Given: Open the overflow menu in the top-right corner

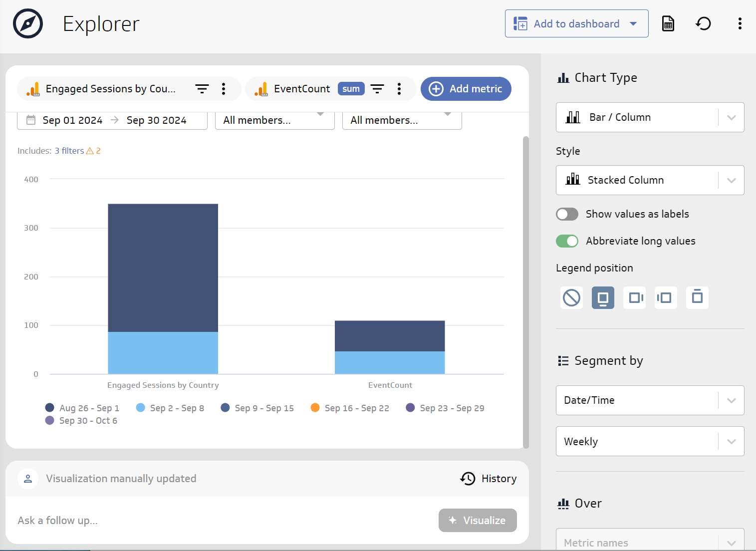Looking at the screenshot, I should tap(740, 23).
